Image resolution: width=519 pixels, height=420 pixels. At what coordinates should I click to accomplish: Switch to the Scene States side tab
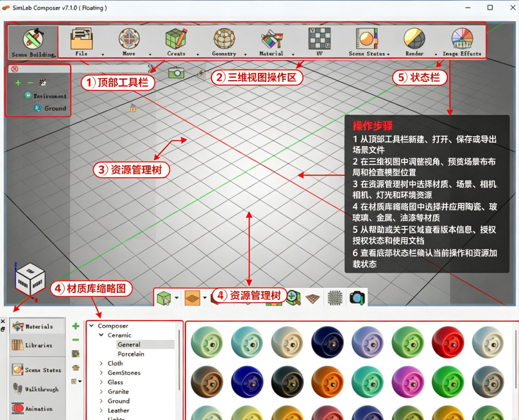(37, 370)
